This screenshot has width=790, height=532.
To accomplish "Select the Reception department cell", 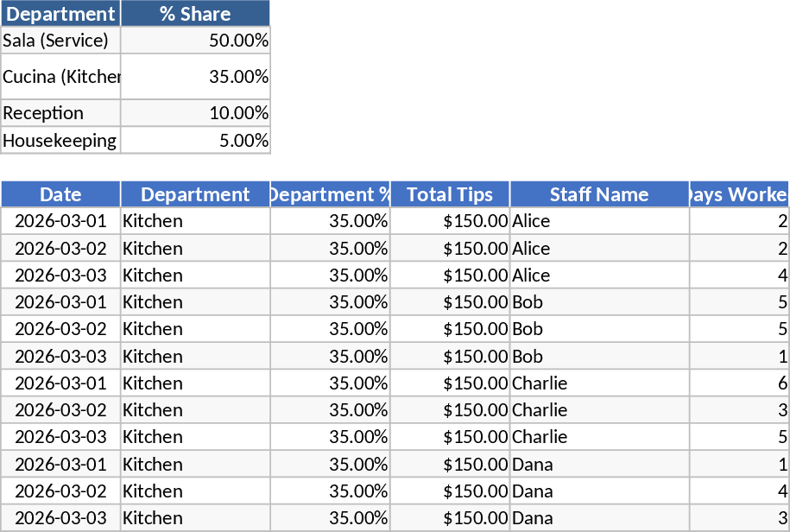I will 60,113.
